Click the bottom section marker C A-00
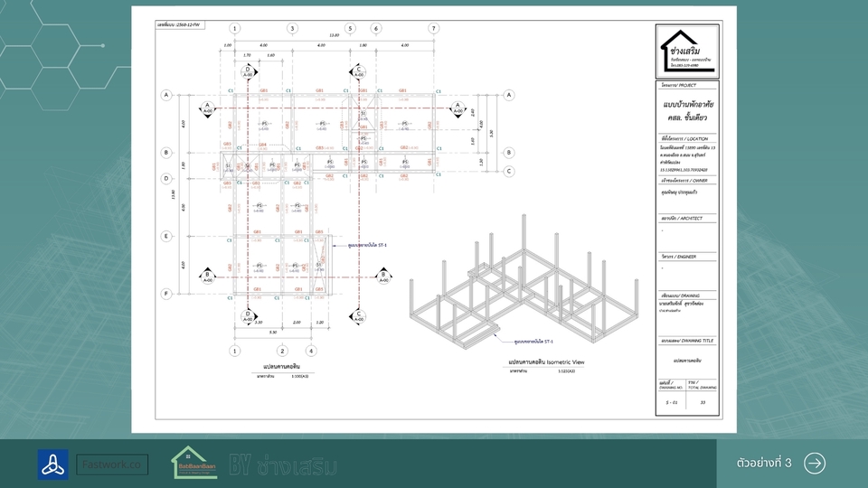Viewport: 868px width, 488px height. (x=359, y=318)
